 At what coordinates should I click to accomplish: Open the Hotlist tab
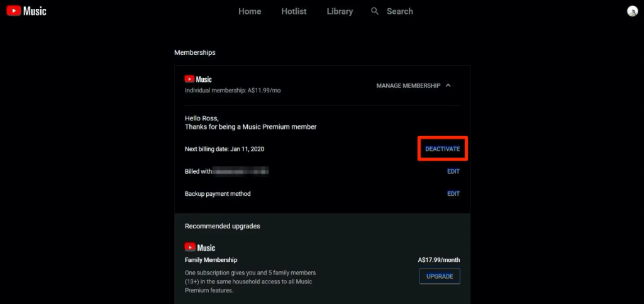click(x=294, y=11)
